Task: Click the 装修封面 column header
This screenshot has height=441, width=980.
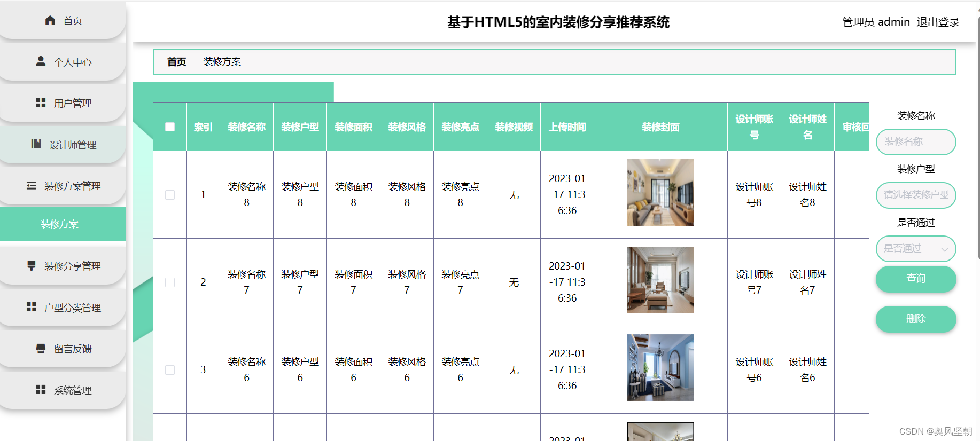Action: coord(660,127)
